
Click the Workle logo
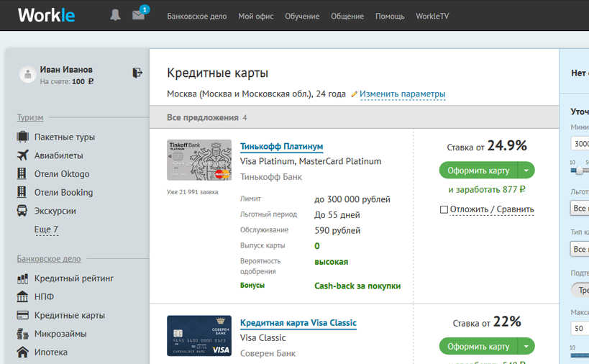46,15
